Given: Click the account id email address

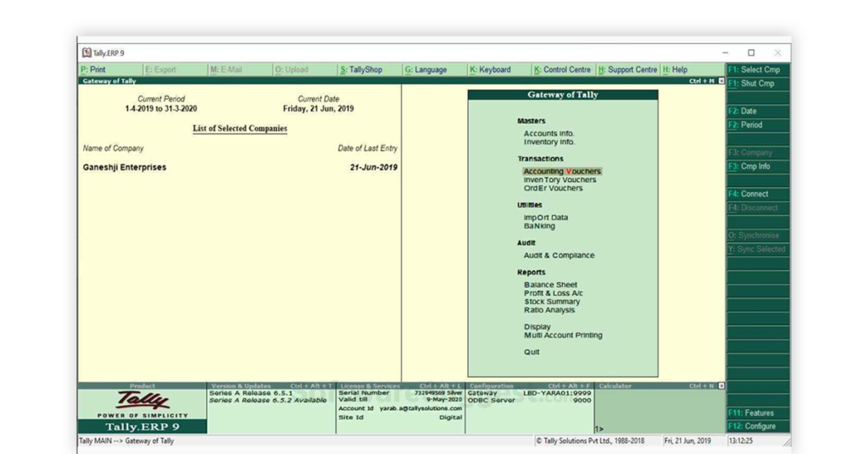Looking at the screenshot, I should tap(420, 408).
